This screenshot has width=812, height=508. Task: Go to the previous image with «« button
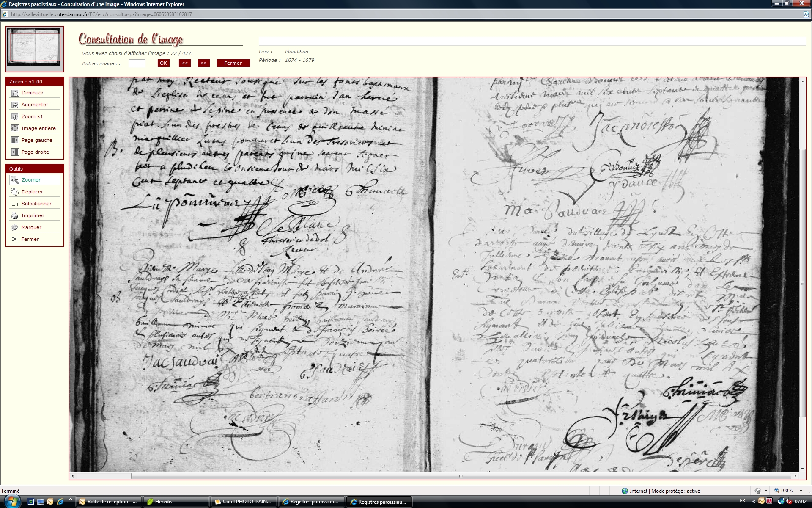coord(184,63)
